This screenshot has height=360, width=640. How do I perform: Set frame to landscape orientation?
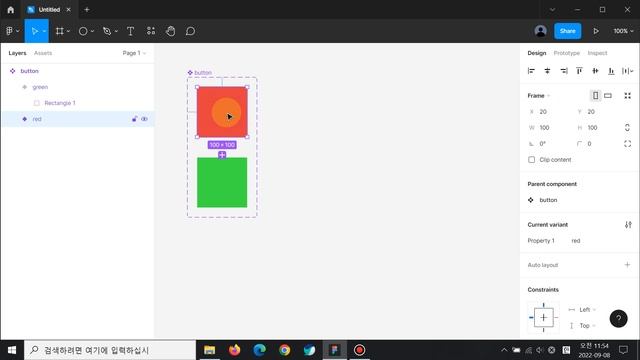click(x=608, y=96)
